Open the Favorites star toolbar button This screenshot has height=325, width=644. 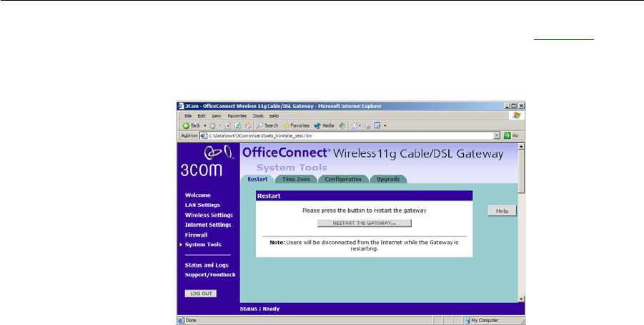tap(297, 126)
